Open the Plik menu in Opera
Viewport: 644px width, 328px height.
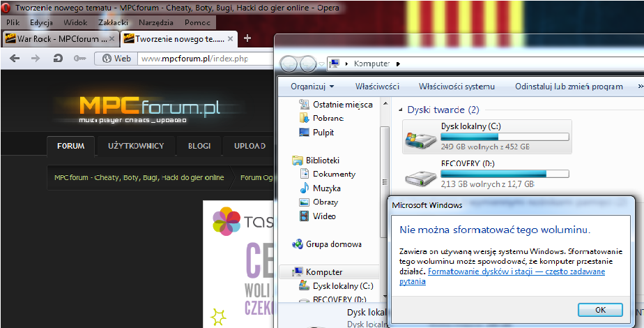click(13, 22)
